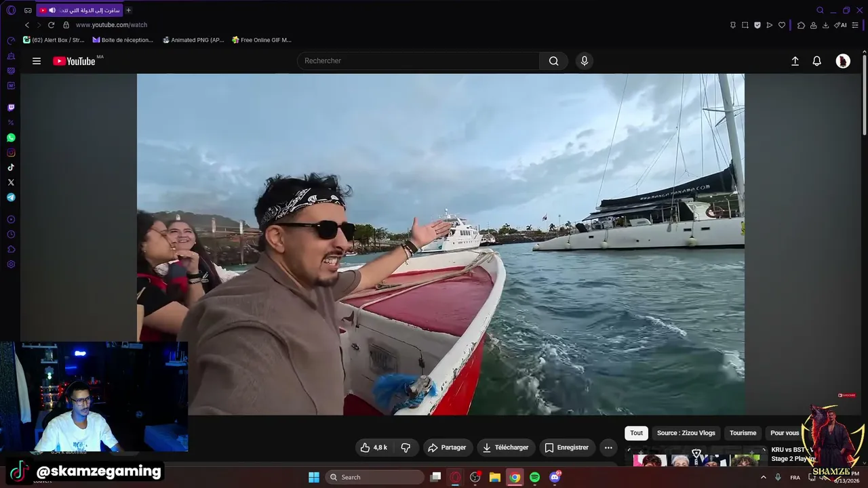The image size is (868, 488).
Task: Open the KRU vs BST suggested video thumbnail
Action: pyautogui.click(x=696, y=456)
